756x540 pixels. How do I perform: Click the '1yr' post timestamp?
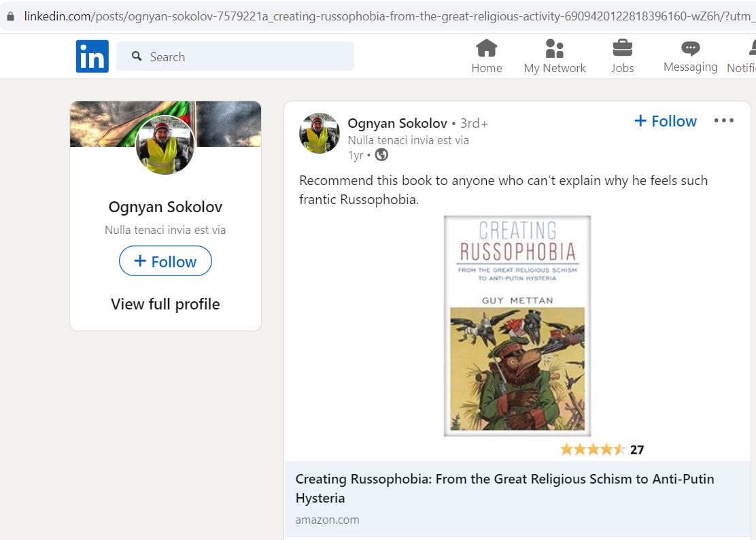(356, 155)
